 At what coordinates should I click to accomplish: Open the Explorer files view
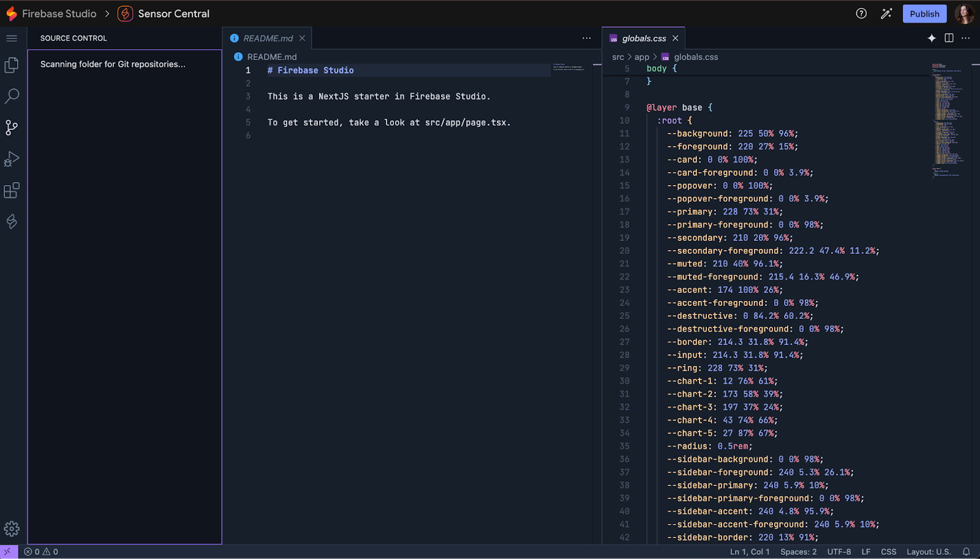point(12,65)
